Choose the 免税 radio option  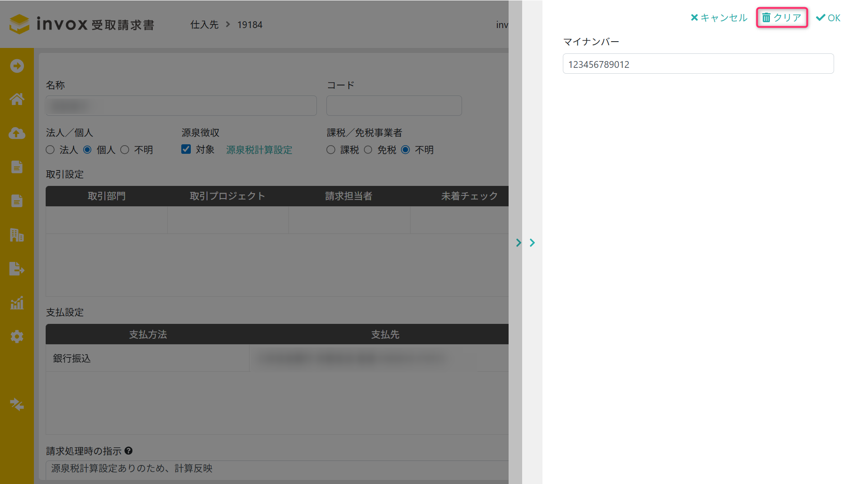pos(368,150)
